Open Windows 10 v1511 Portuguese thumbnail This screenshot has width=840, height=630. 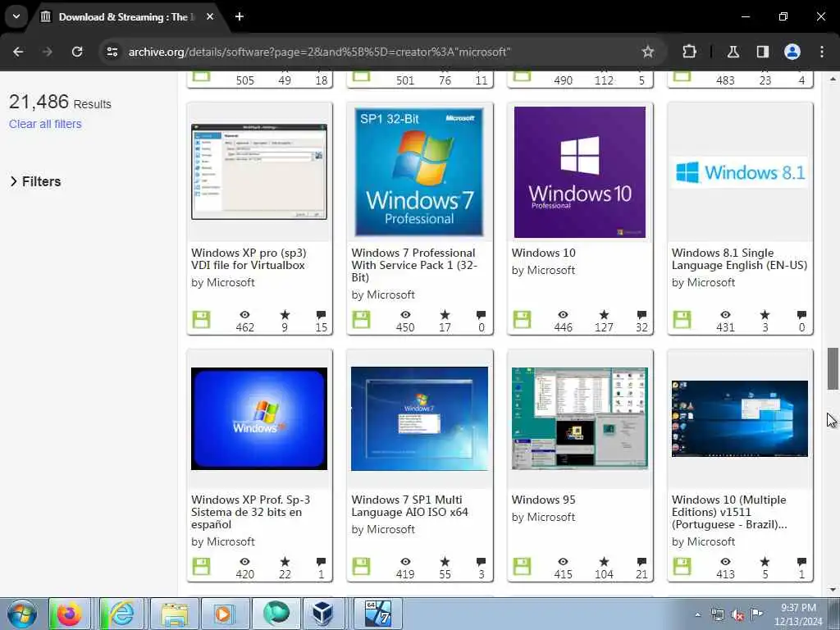740,419
